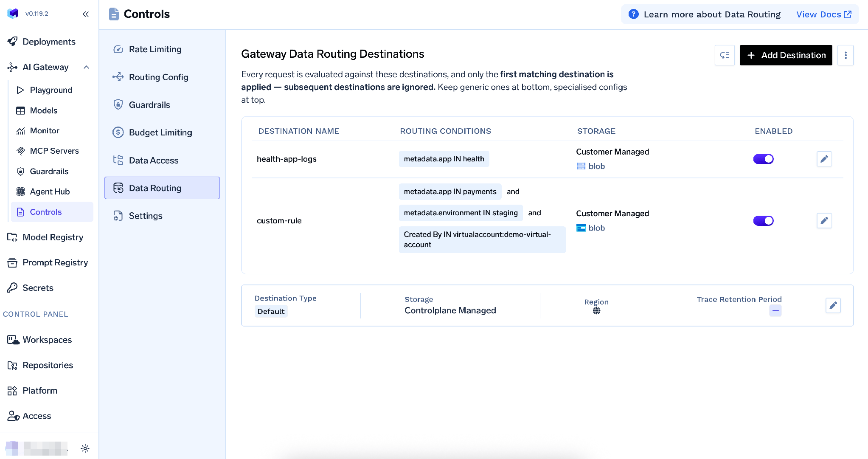Click 'Created By IN virtualaccount' condition chip

click(x=482, y=239)
